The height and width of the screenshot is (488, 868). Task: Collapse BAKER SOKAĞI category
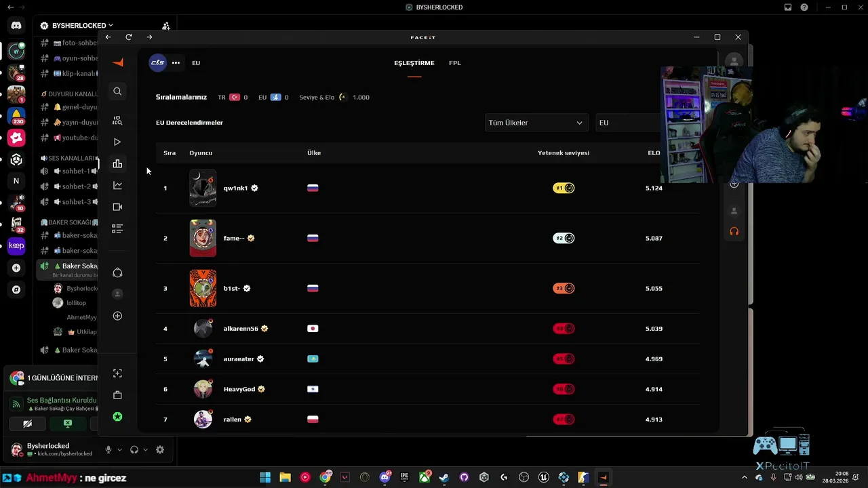[x=68, y=222]
